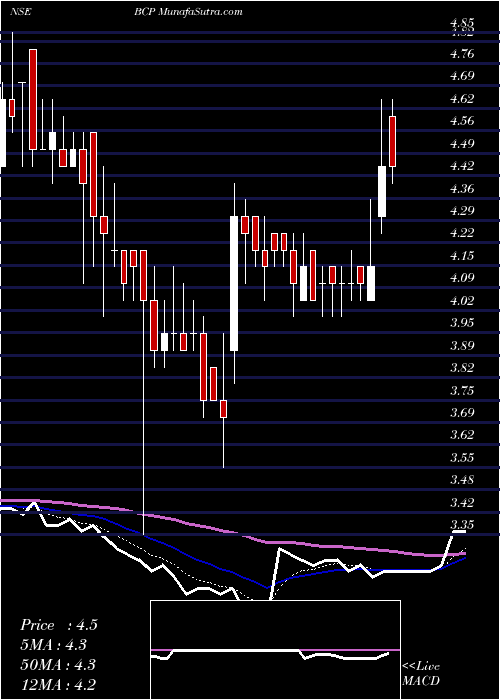The image size is (500, 700).
Task: Select the 4.22 price axis label
Action: [462, 233]
